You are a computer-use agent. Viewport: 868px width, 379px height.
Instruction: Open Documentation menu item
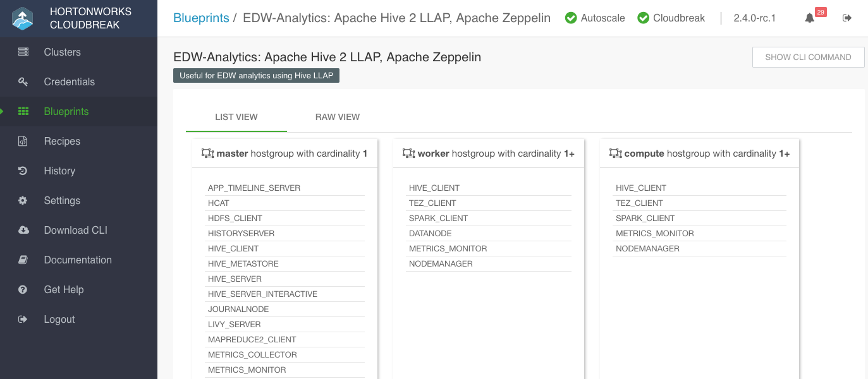click(78, 260)
